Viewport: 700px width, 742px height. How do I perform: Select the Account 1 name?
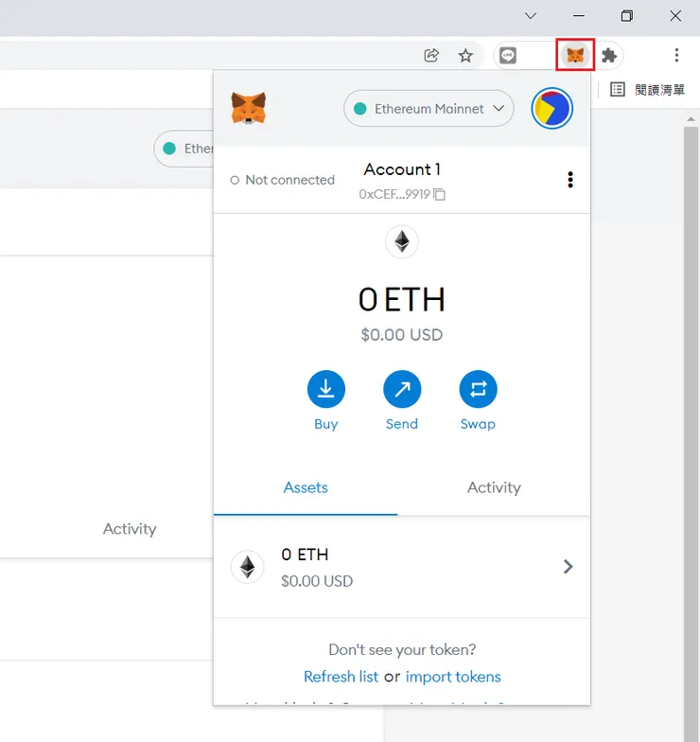point(402,169)
